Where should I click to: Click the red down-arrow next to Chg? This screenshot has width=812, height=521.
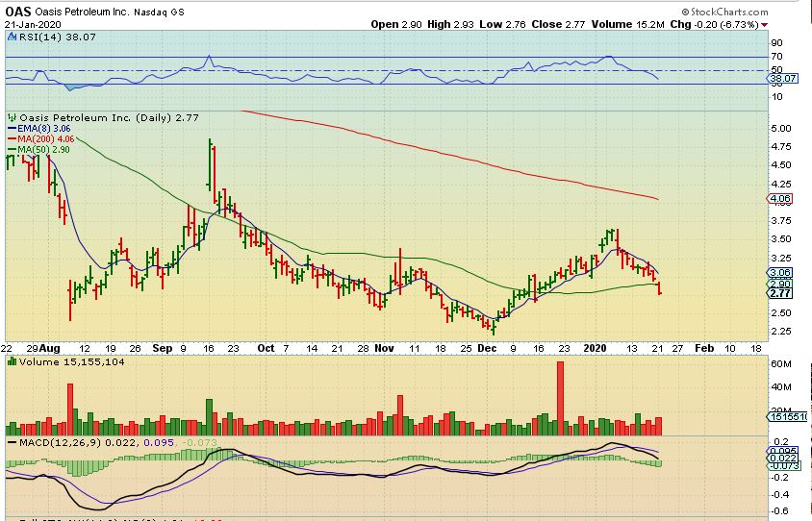[764, 25]
